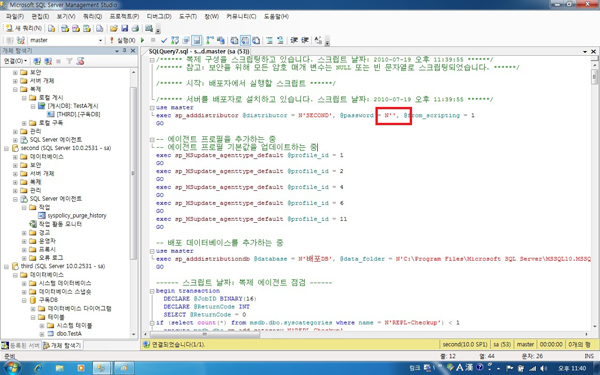Screen dimensions: 600x375
Task: Collapse the begin transaction code block
Action: tap(152, 291)
